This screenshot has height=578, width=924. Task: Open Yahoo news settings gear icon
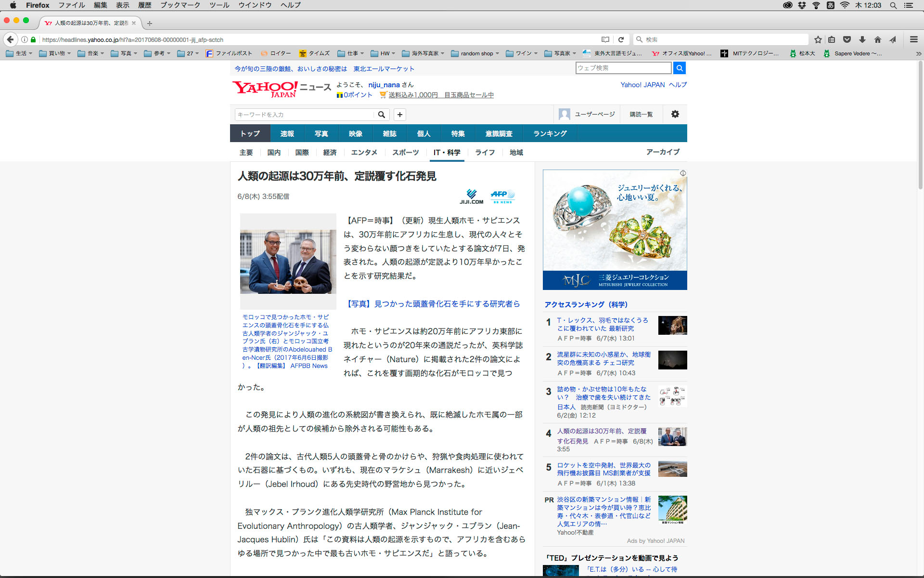[675, 114]
